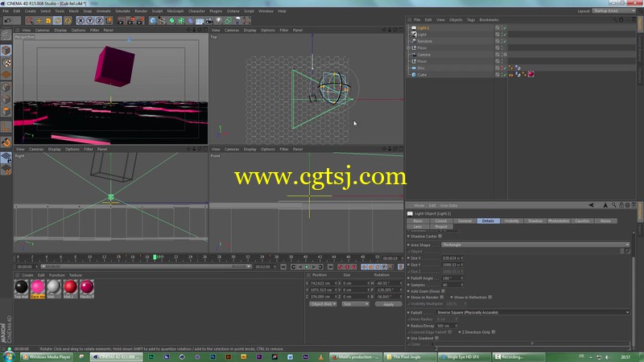Click the Floor environment icon
The height and width of the screenshot is (362, 644).
[200, 20]
